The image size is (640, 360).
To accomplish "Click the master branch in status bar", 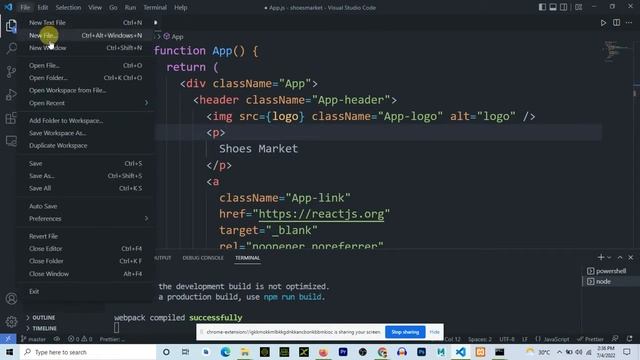I will pyautogui.click(x=33, y=339).
